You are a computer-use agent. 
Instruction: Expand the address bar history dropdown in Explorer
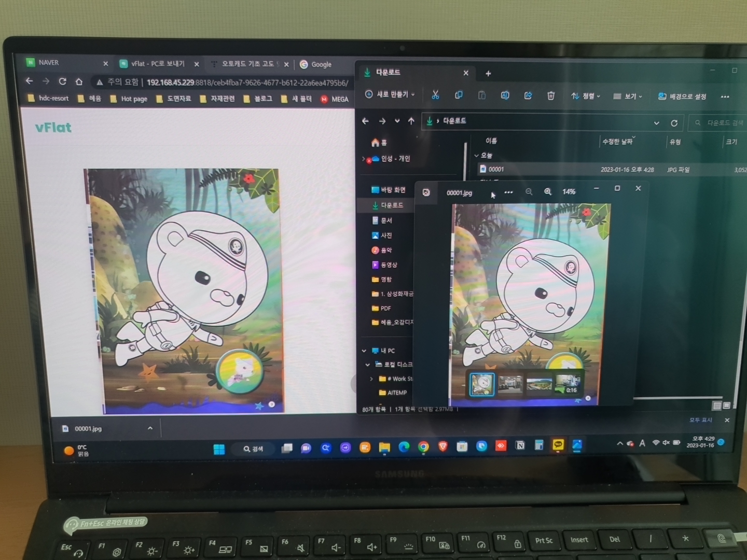(656, 123)
